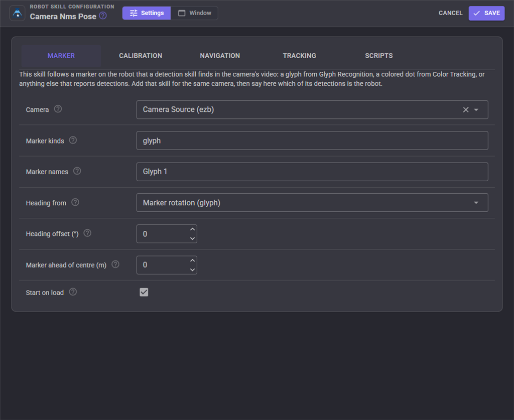
Task: Open the Navigation tab
Action: click(220, 56)
